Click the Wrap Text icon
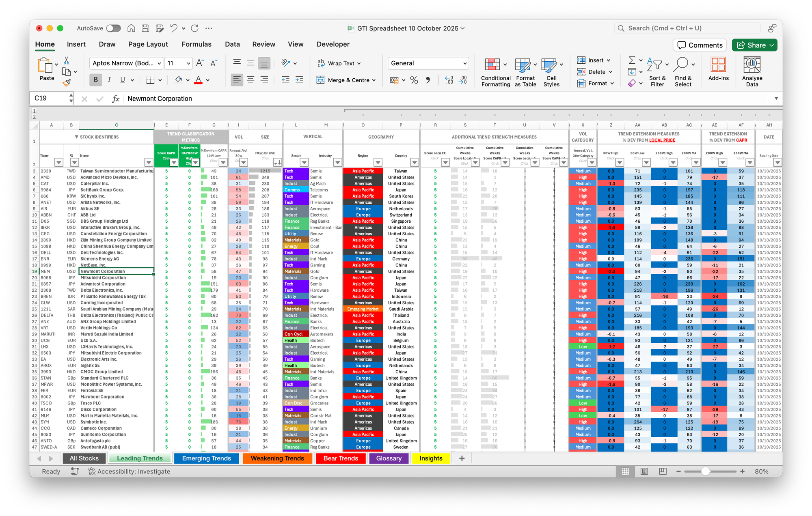The height and width of the screenshot is (516, 812). [321, 63]
